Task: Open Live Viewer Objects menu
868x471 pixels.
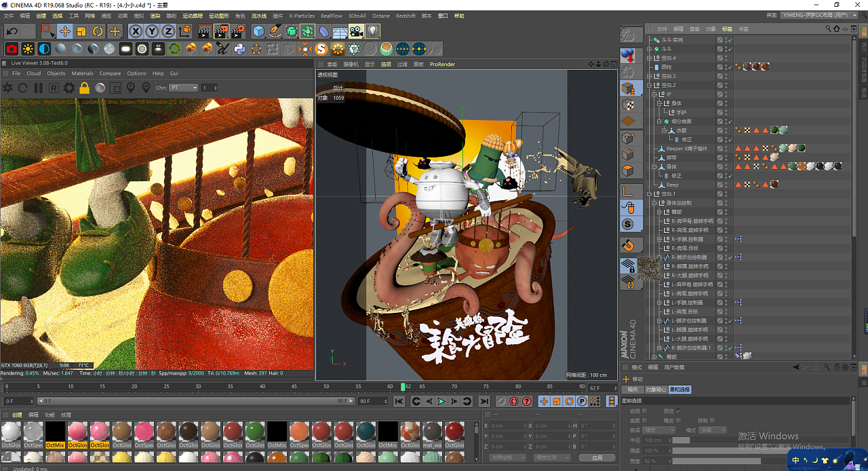Action: tap(56, 73)
